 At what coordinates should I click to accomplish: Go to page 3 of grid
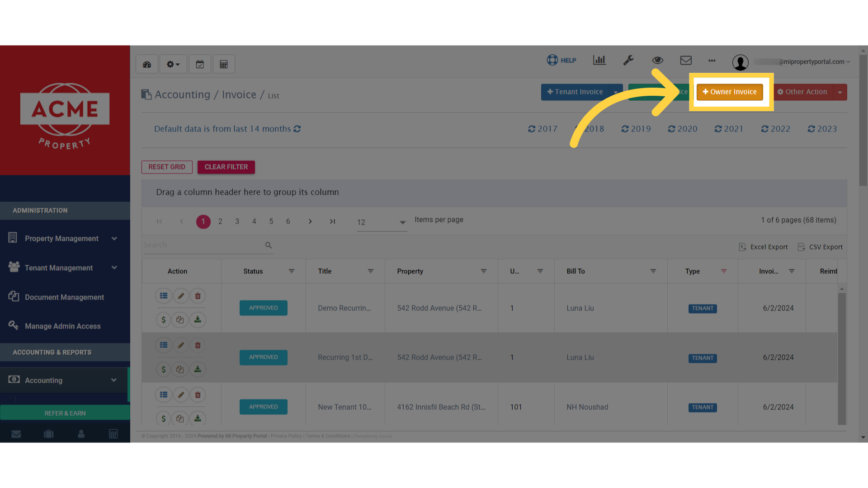click(x=237, y=221)
